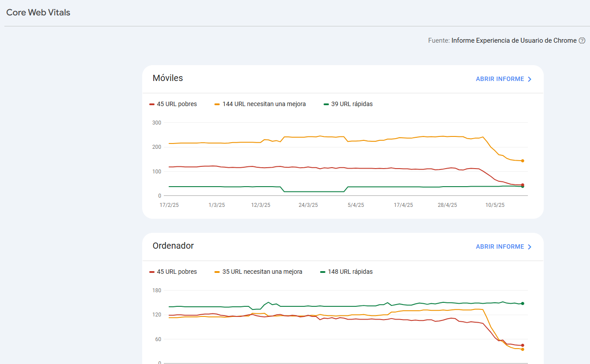Viewport: 590px width, 364px height.
Task: Click the Core Web Vitals heading
Action: [38, 12]
